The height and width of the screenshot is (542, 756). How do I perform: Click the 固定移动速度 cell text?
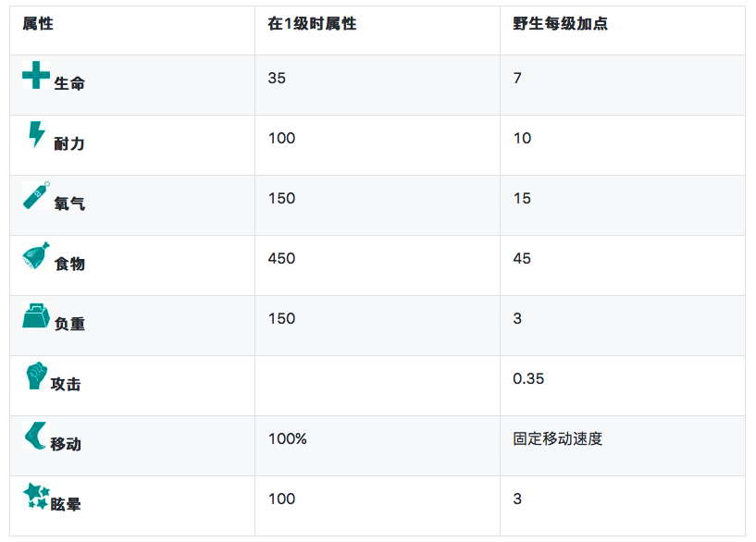pyautogui.click(x=557, y=438)
